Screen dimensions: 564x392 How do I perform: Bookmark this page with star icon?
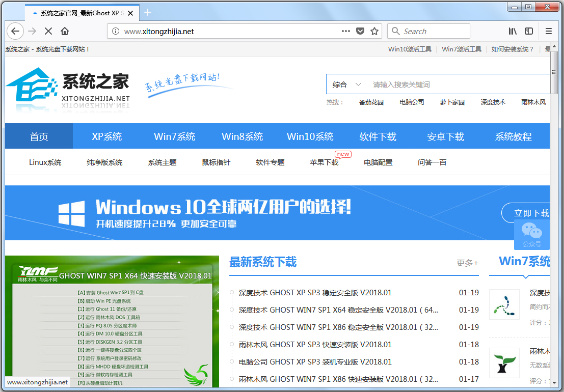click(x=374, y=31)
